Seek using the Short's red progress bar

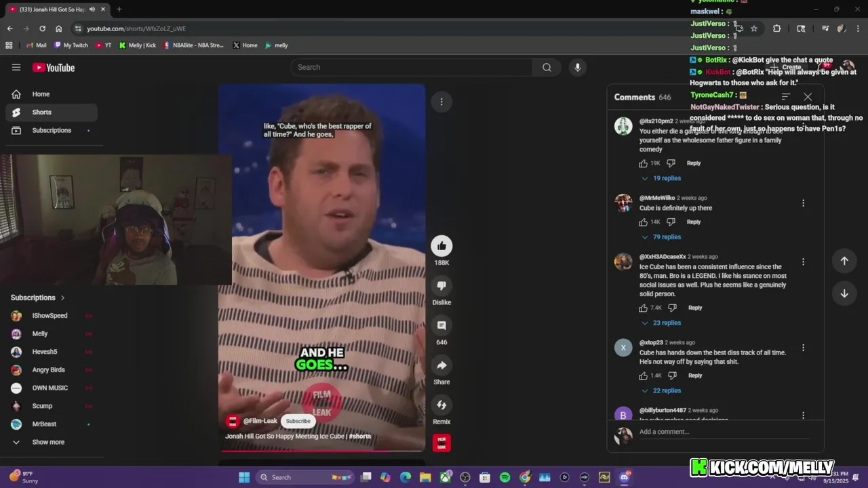pyautogui.click(x=321, y=451)
